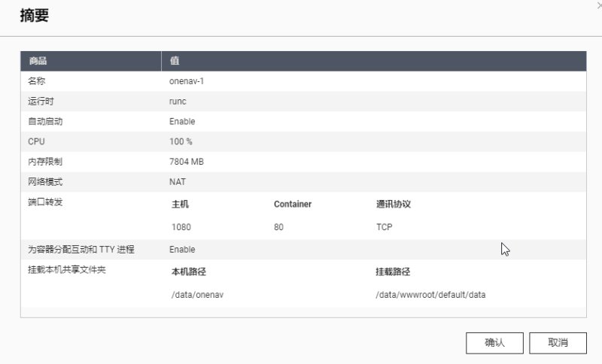Click the TTY 进程 Enable value
This screenshot has width=602, height=364.
[x=182, y=250]
